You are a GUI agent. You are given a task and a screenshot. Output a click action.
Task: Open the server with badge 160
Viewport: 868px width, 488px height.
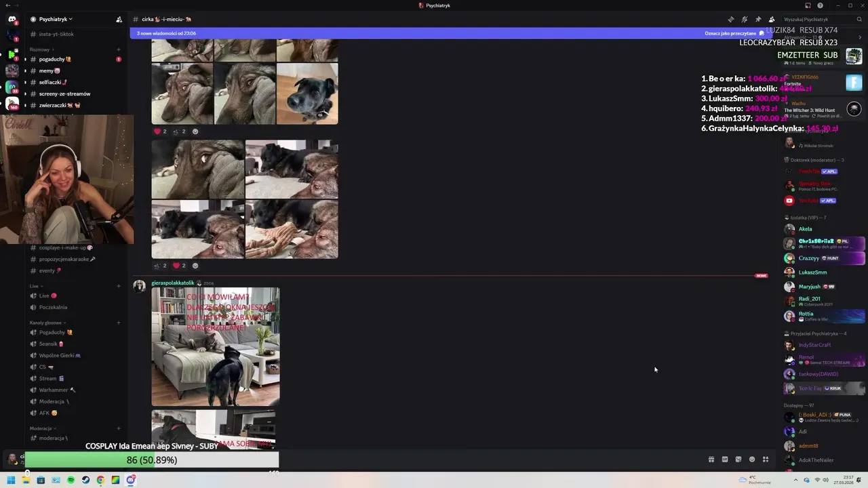(12, 104)
